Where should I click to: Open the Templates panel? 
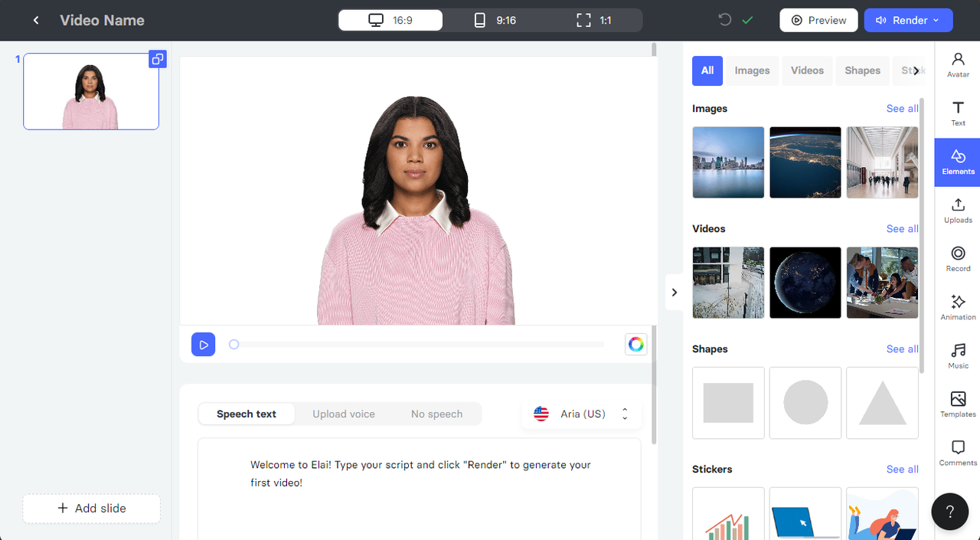click(x=958, y=404)
